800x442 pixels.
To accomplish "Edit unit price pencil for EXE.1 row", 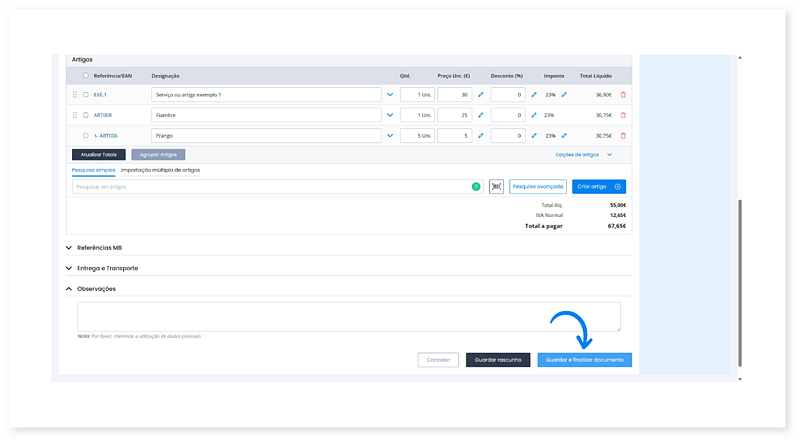I will click(x=481, y=95).
